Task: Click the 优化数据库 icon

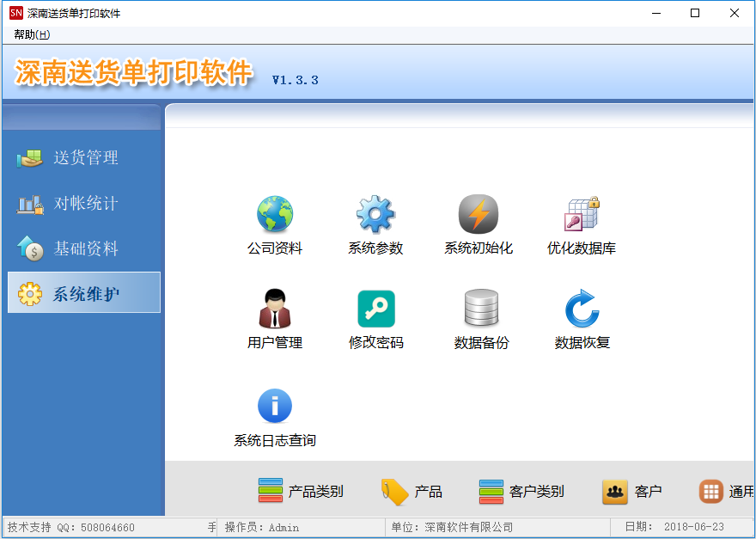Action: tap(582, 215)
